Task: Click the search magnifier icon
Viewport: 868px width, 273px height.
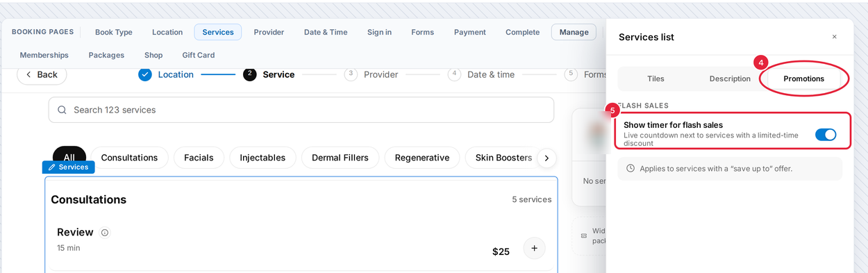Action: (62, 110)
